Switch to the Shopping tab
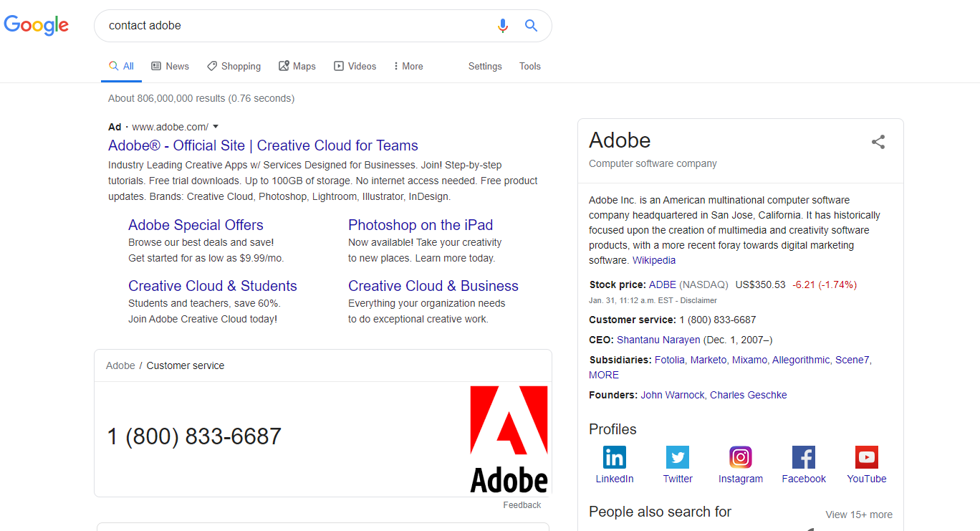The width and height of the screenshot is (980, 531). coord(234,66)
